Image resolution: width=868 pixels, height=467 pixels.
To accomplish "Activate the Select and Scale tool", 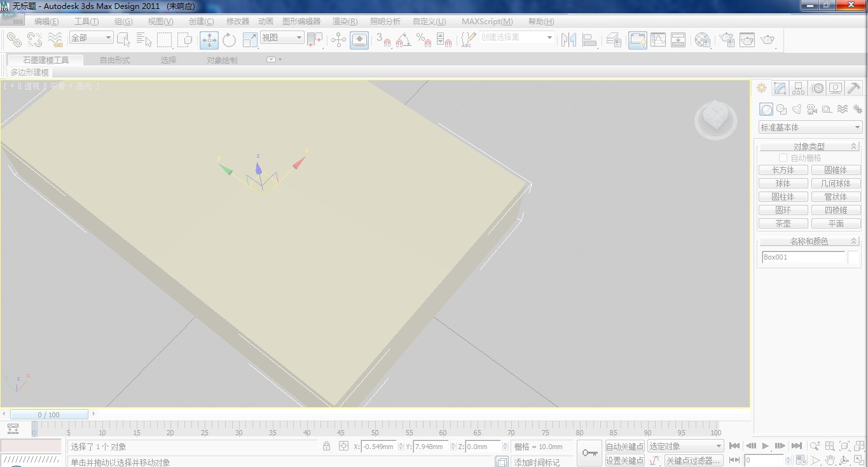I will [x=250, y=40].
